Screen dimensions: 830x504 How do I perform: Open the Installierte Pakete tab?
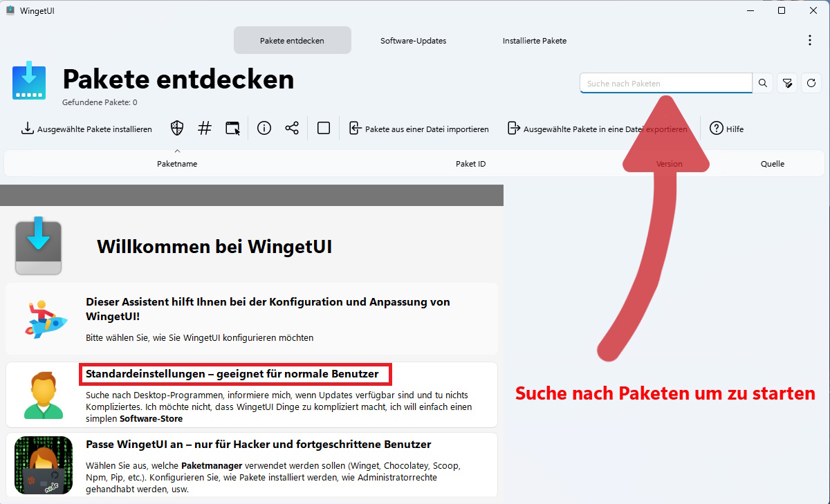coord(534,41)
